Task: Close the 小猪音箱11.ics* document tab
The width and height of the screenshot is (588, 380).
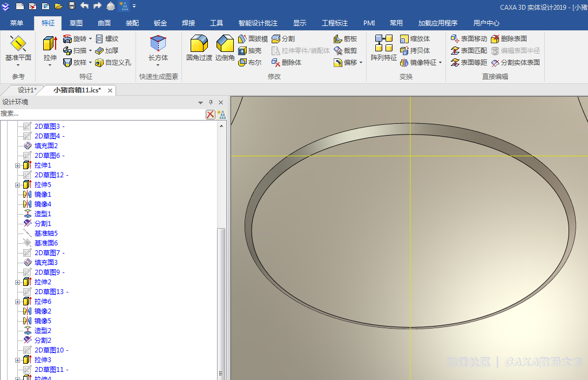Action: 110,90
